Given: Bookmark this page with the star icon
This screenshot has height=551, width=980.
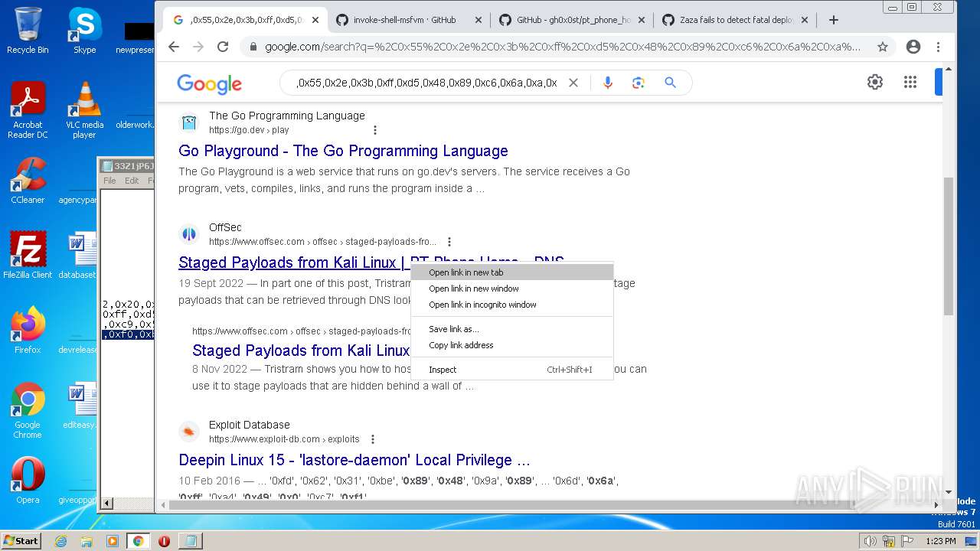Looking at the screenshot, I should pyautogui.click(x=883, y=47).
